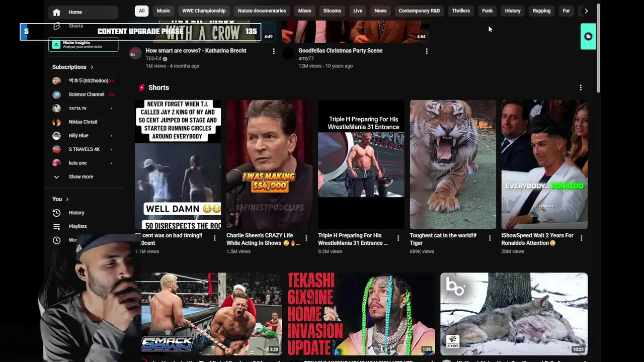Screen dimensions: 644x362
Task: Open menu for Goodfellas Christmas Party Scene video
Action: 427,51
